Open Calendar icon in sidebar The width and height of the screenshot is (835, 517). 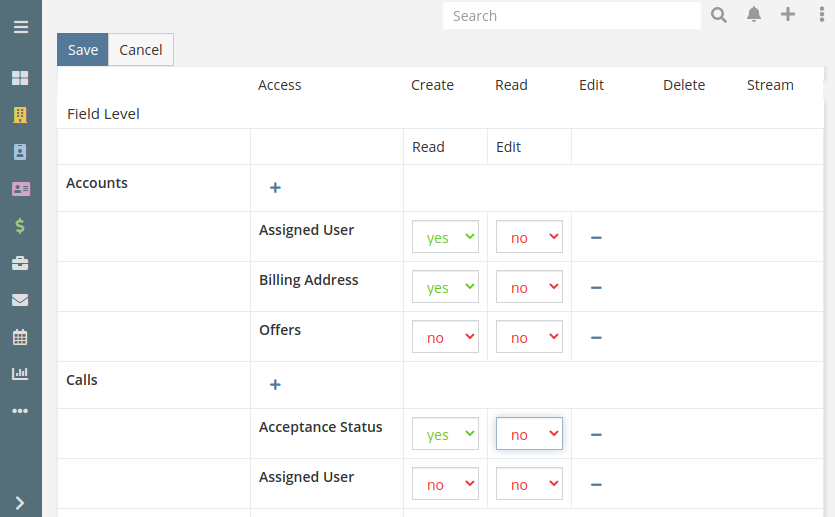[20, 337]
